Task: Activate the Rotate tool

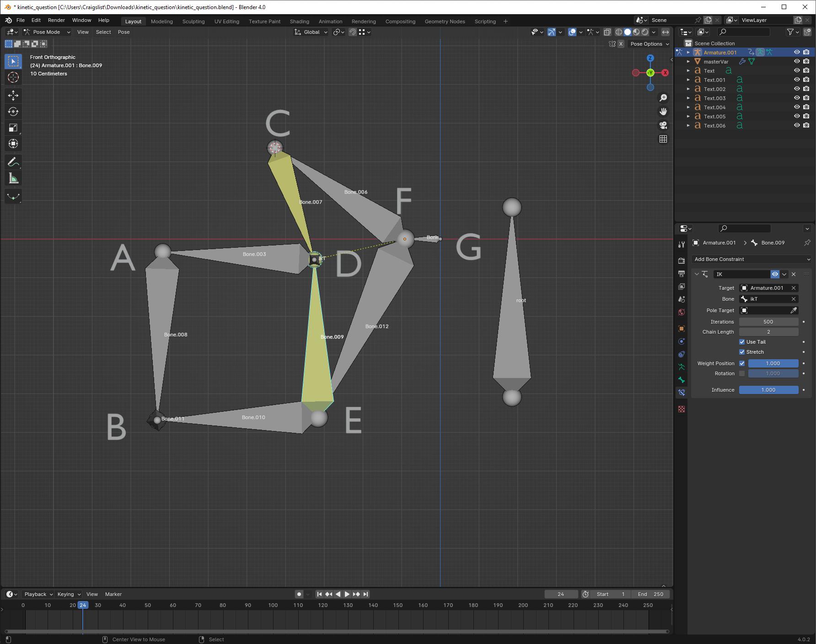Action: point(13,112)
